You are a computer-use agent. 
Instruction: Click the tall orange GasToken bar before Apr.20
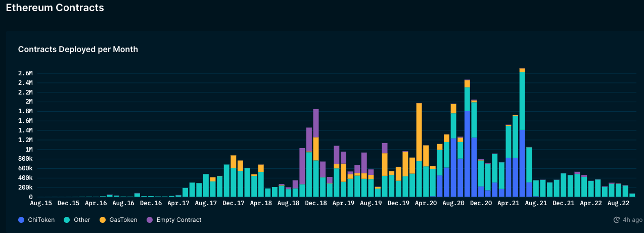tap(419, 132)
